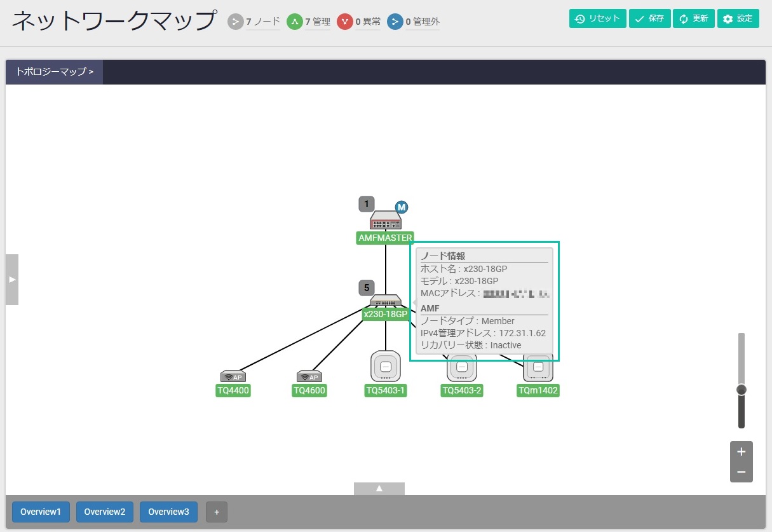Expand the left side panel arrow
This screenshot has height=532, width=772.
coord(12,280)
